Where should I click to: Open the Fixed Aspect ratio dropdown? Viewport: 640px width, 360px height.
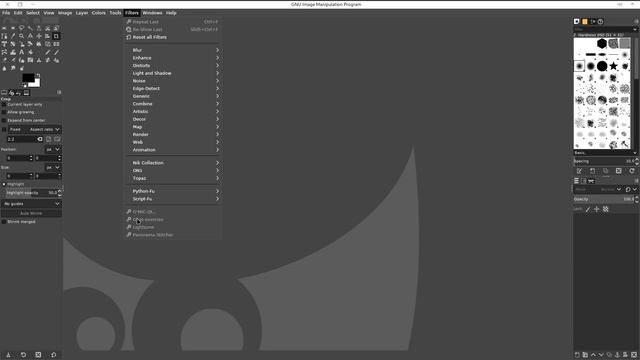(35, 129)
